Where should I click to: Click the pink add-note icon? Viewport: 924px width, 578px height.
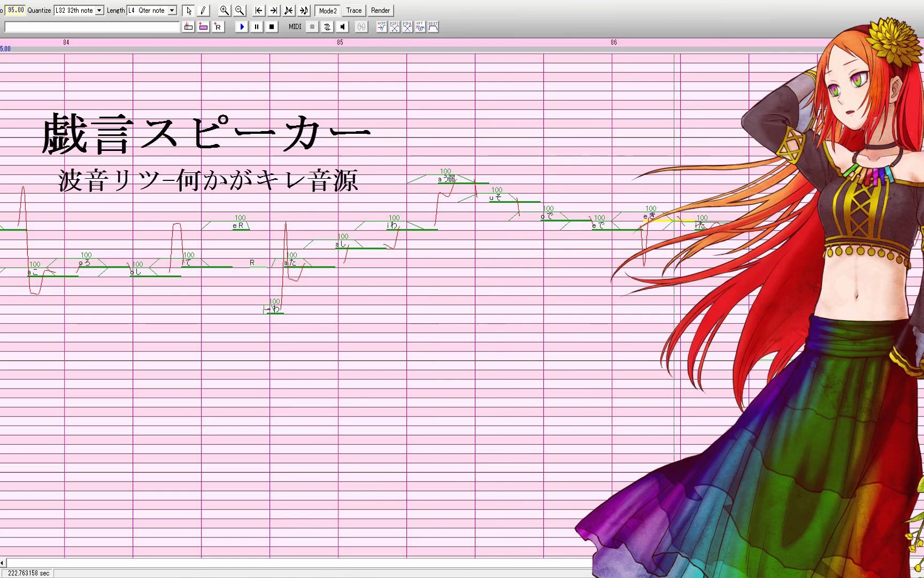(x=203, y=27)
